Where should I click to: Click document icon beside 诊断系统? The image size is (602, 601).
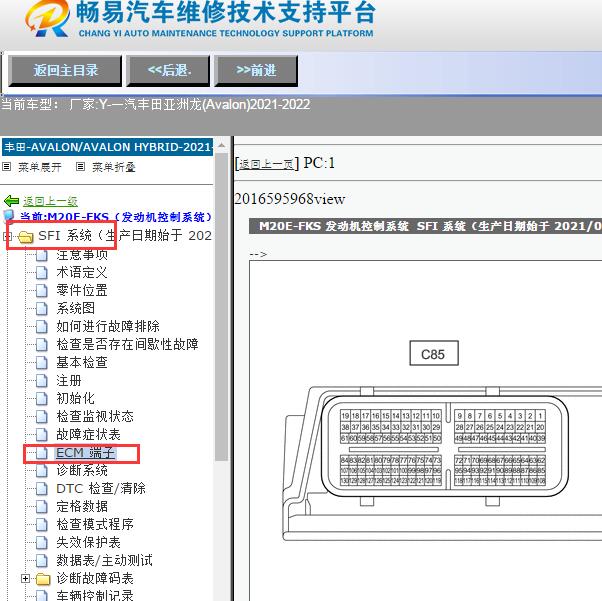pos(41,471)
